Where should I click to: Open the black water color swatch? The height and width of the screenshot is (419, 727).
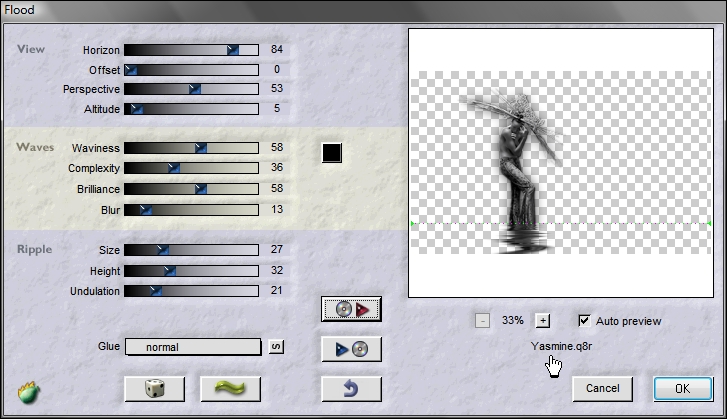[332, 152]
